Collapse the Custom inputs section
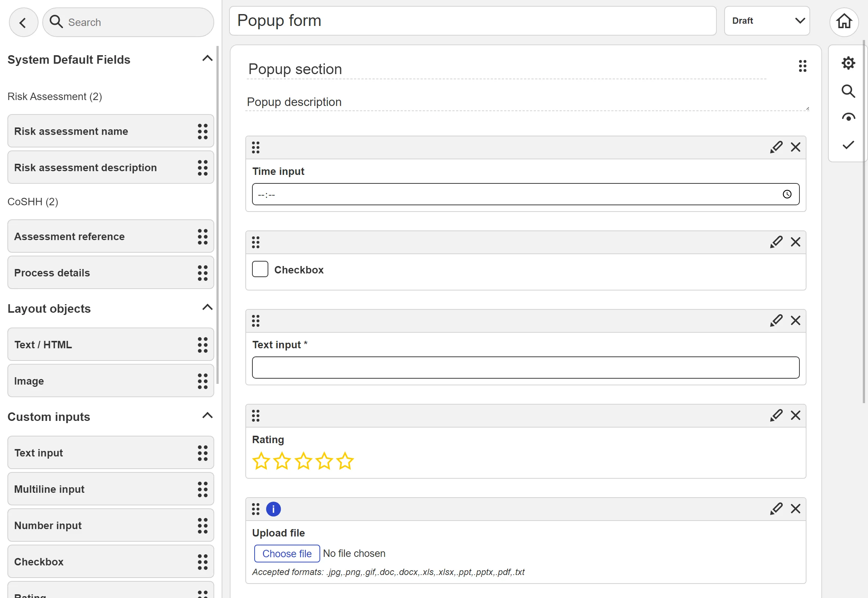This screenshot has width=868, height=598. (207, 416)
